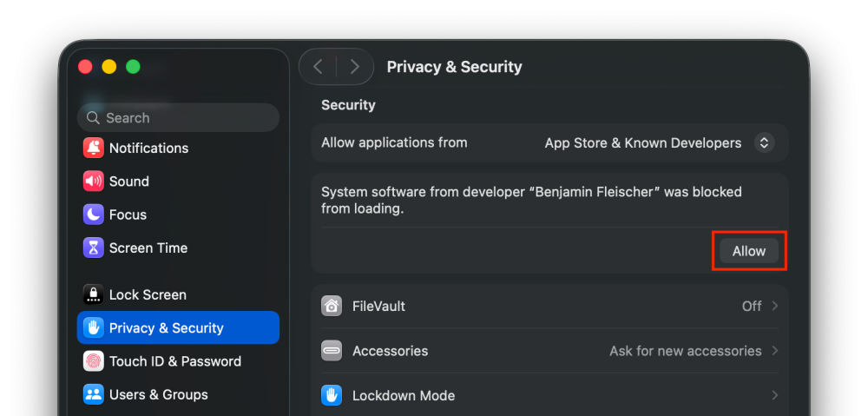Click the Notifications bell icon in sidebar
868x416 pixels.
[x=93, y=148]
